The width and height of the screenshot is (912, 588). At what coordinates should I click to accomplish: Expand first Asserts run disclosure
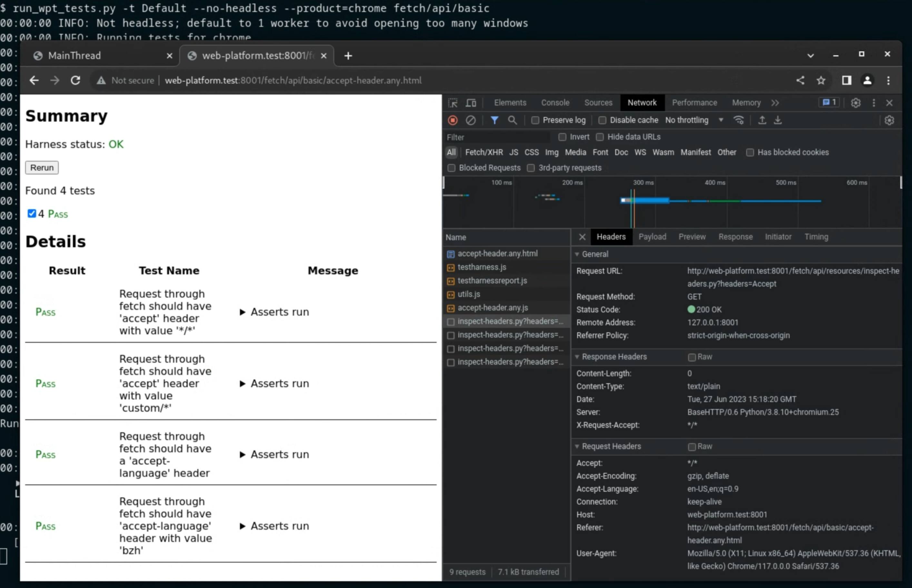[x=242, y=312]
